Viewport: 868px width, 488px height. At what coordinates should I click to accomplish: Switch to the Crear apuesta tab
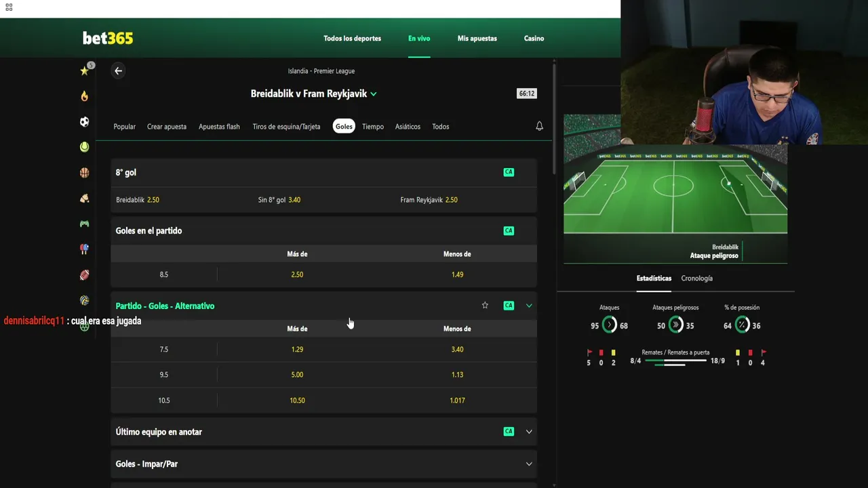click(167, 127)
